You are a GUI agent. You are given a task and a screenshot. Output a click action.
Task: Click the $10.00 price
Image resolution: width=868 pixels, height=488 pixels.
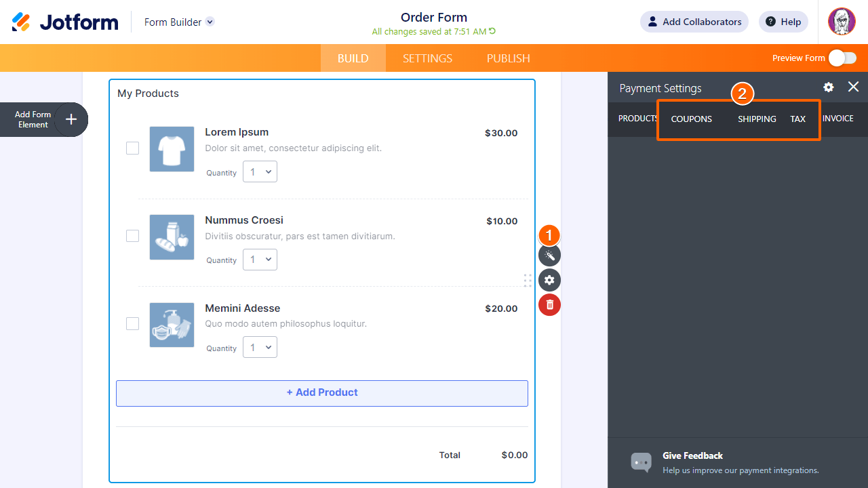(502, 221)
